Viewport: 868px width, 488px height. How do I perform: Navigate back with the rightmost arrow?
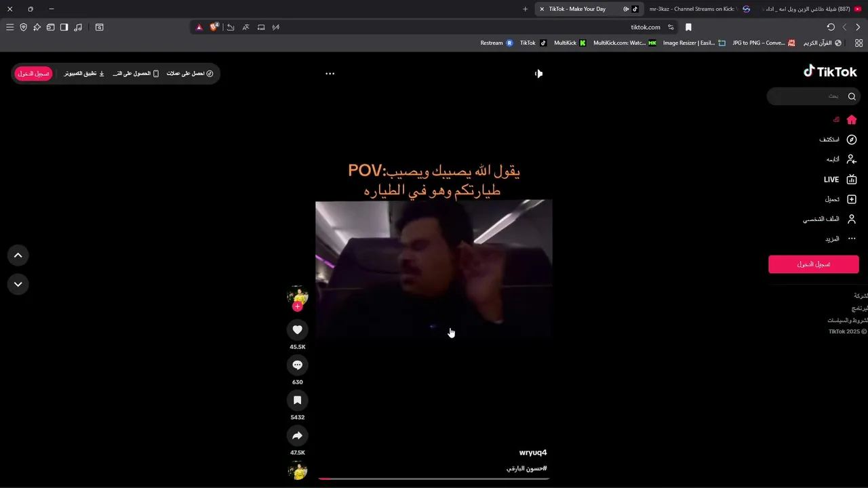[x=858, y=27]
